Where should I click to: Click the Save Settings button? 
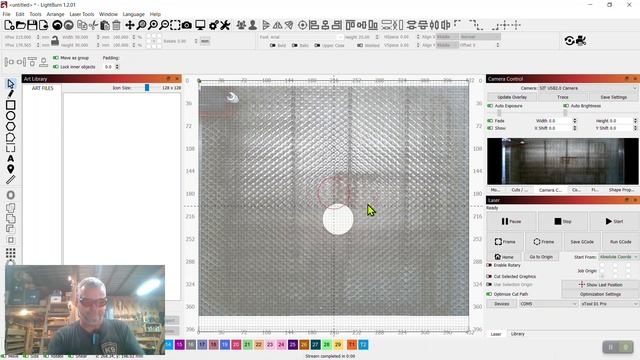coord(613,97)
